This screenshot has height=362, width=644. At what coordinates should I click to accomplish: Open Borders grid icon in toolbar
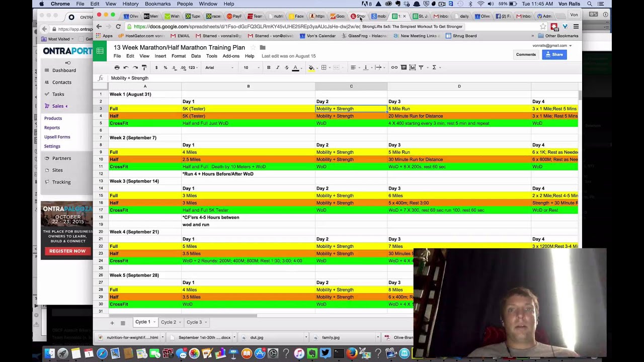[x=324, y=67]
